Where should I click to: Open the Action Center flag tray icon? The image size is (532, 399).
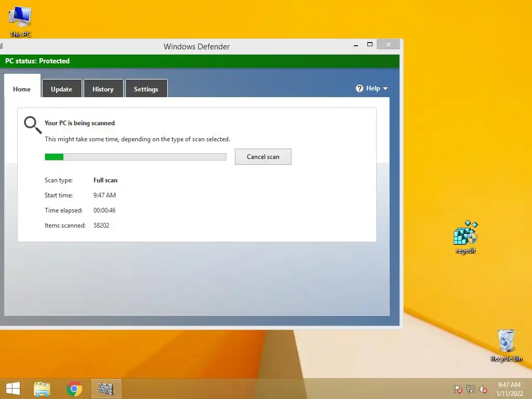coord(458,389)
